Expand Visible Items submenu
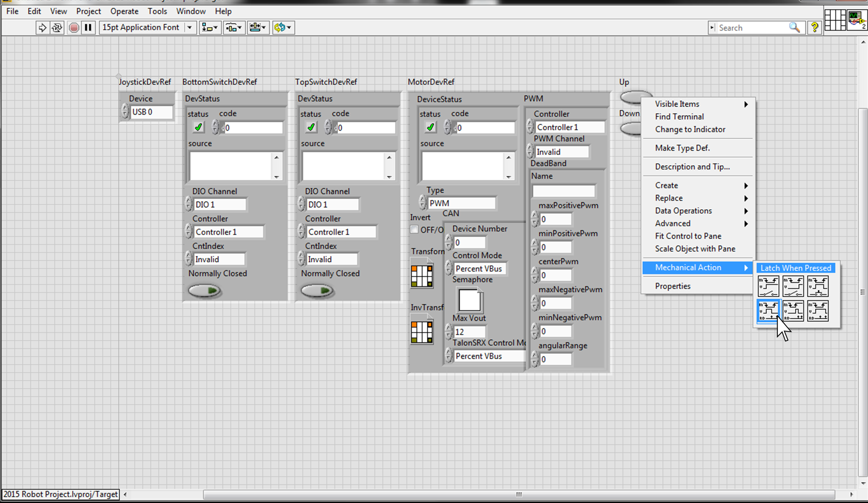The height and width of the screenshot is (503, 868). click(698, 104)
